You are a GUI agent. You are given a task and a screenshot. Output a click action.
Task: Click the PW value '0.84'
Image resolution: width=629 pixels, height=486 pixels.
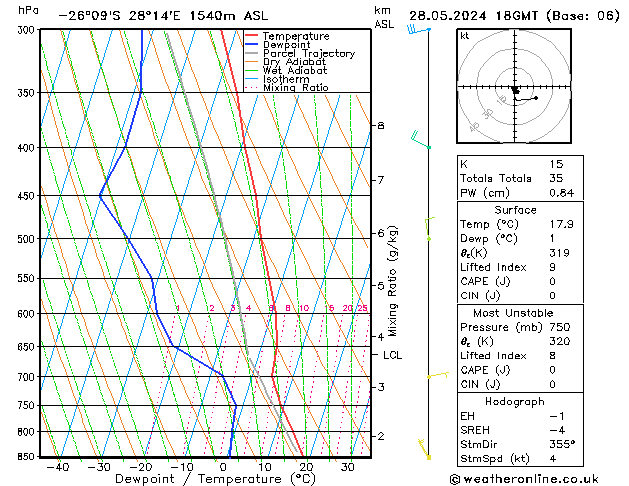(562, 193)
